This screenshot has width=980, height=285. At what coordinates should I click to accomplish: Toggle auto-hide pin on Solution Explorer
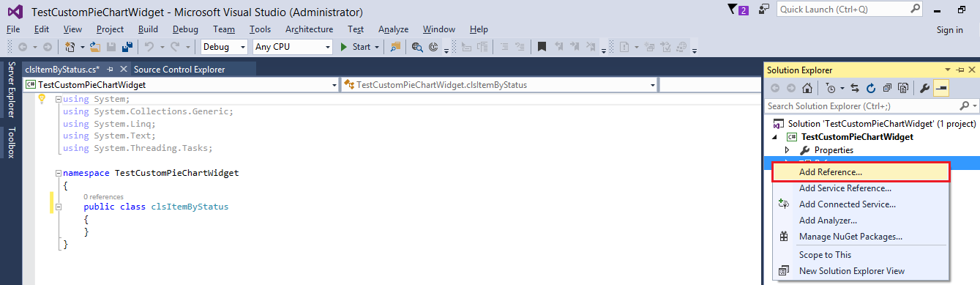click(x=960, y=70)
